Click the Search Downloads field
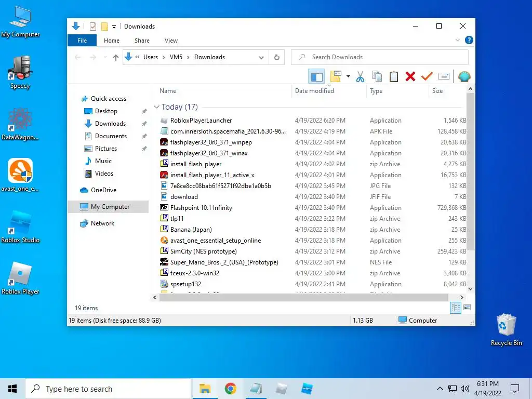532x399 pixels. tap(380, 57)
